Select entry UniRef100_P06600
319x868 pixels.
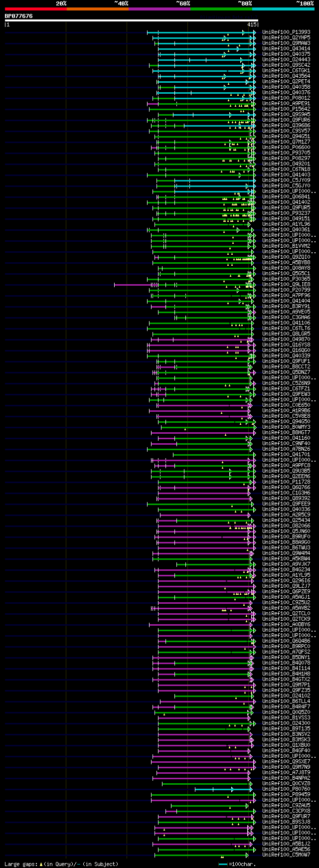pyautogui.click(x=286, y=148)
